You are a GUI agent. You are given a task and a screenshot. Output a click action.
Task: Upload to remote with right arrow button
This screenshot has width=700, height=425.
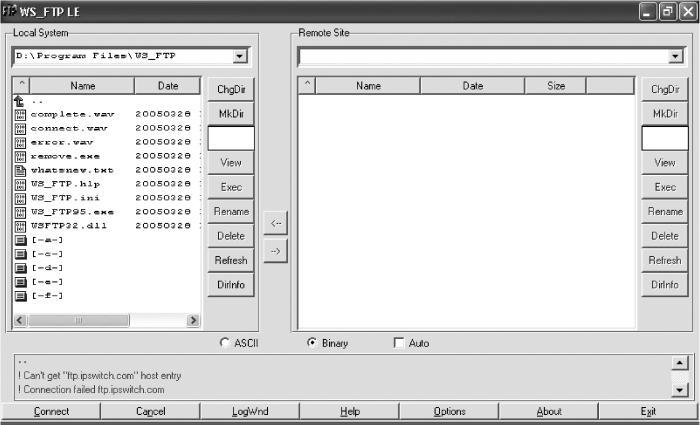point(275,251)
